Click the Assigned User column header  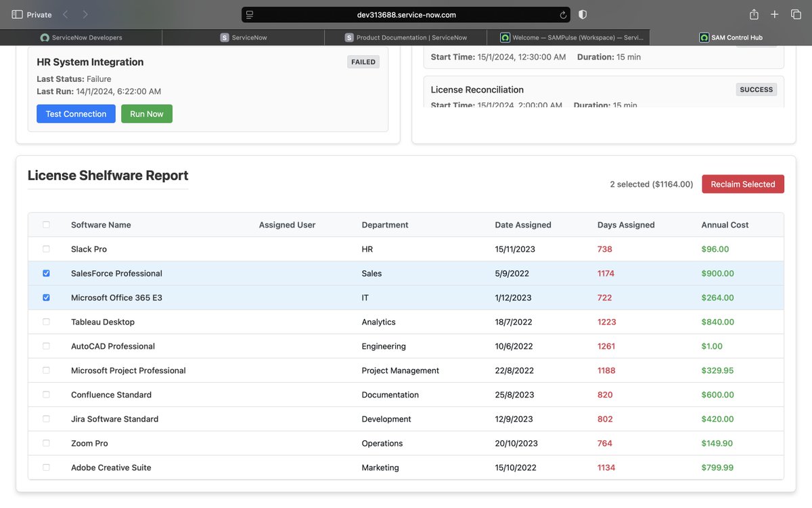coord(287,225)
